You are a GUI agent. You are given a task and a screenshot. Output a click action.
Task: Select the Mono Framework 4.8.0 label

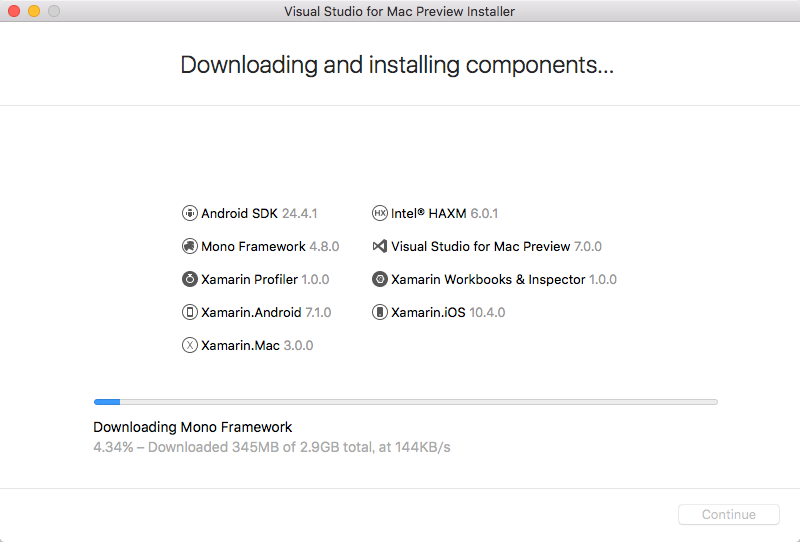point(270,247)
